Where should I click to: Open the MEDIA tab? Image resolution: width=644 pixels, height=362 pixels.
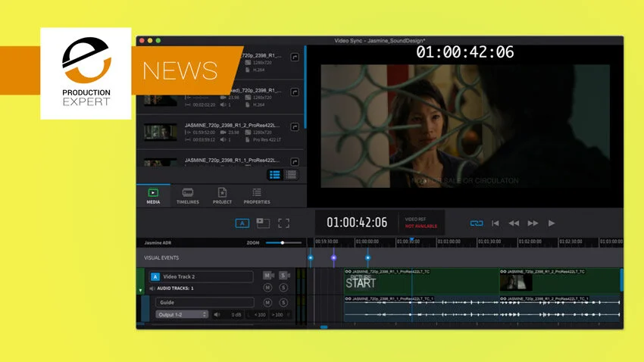pyautogui.click(x=153, y=196)
